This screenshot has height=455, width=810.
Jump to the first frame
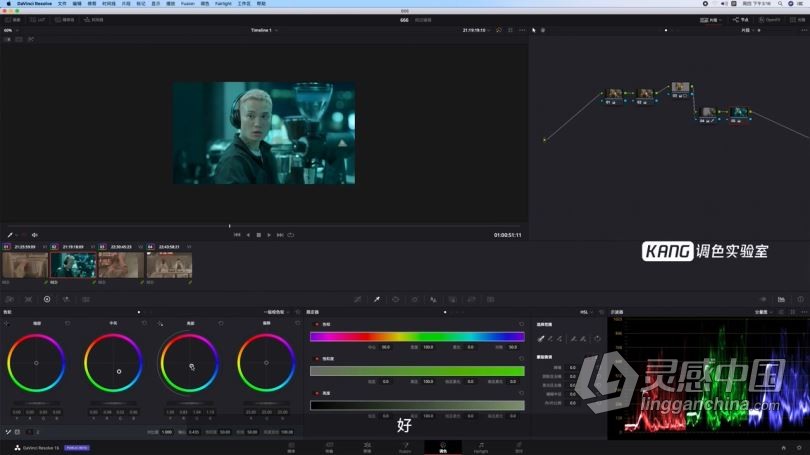coord(237,235)
